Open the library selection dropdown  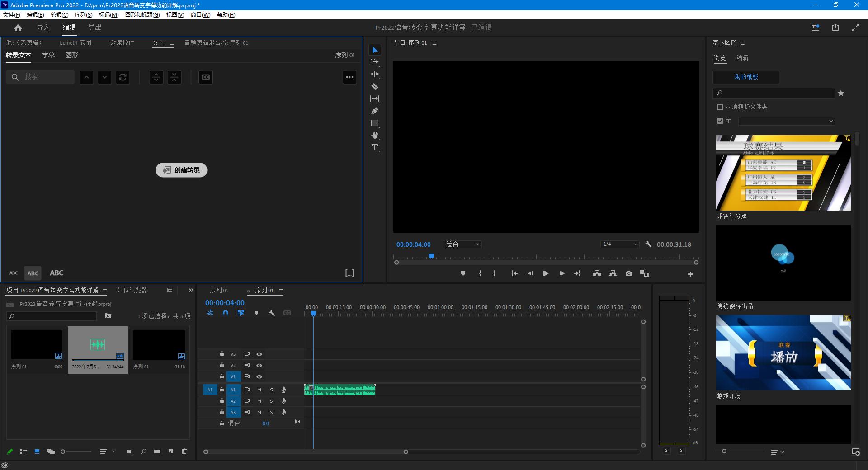point(787,121)
